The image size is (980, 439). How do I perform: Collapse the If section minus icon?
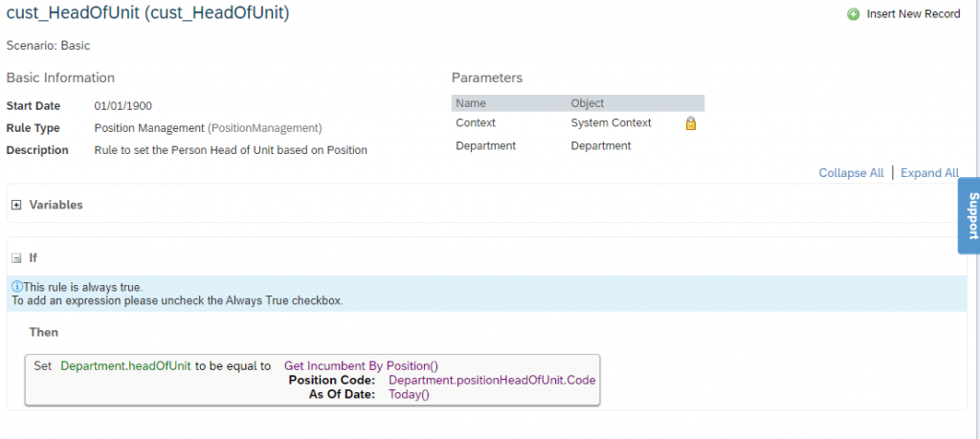tap(16, 258)
